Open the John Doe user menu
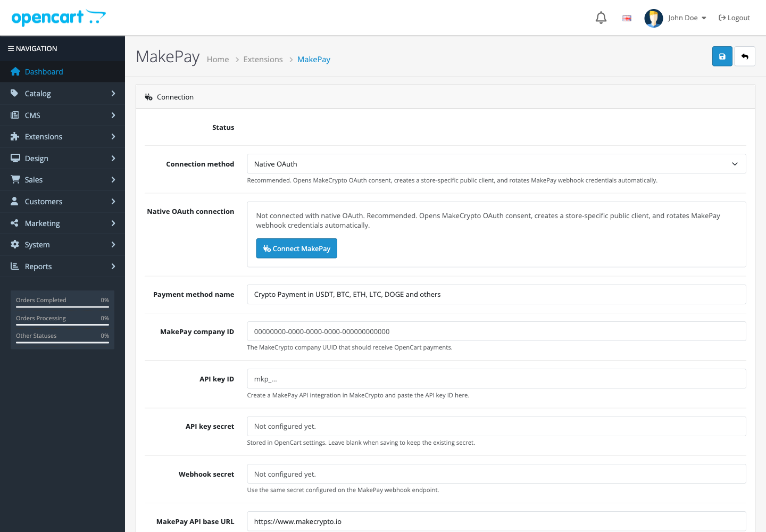 coord(687,18)
